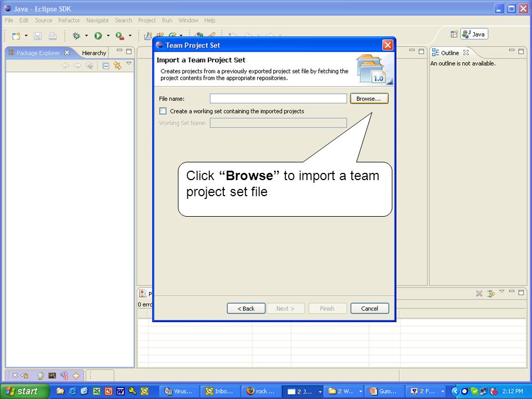
Task: Open the Navigate menu
Action: [x=98, y=21]
